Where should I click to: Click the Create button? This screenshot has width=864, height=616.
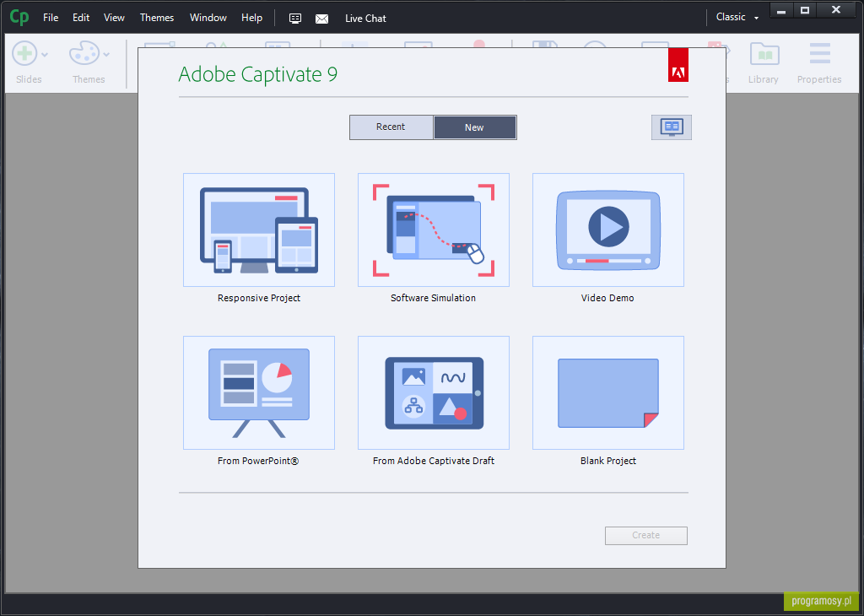pos(645,536)
